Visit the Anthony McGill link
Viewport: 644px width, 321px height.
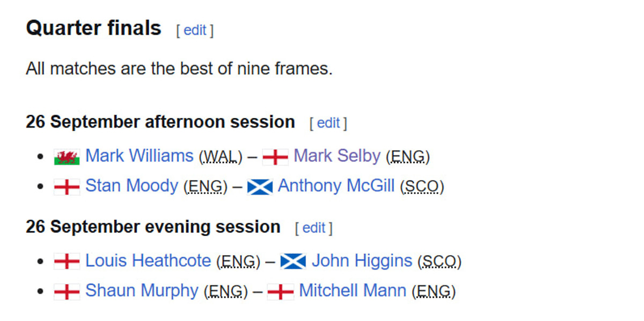click(x=336, y=186)
